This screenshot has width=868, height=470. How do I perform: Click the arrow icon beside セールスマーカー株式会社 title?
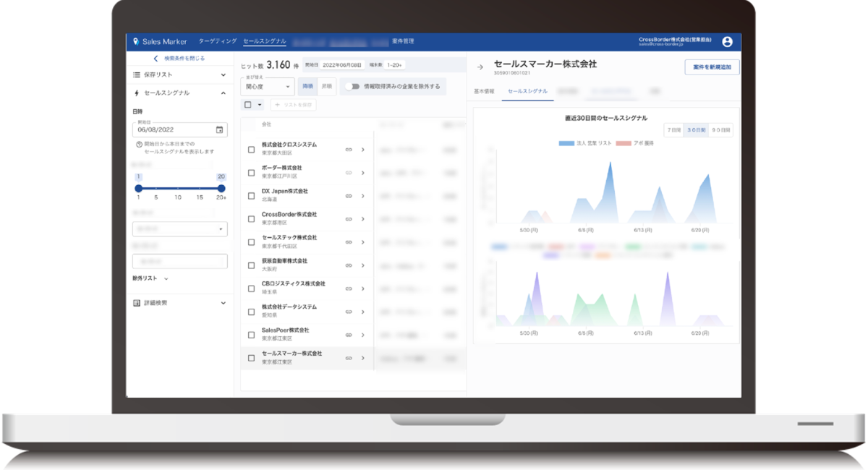click(480, 67)
